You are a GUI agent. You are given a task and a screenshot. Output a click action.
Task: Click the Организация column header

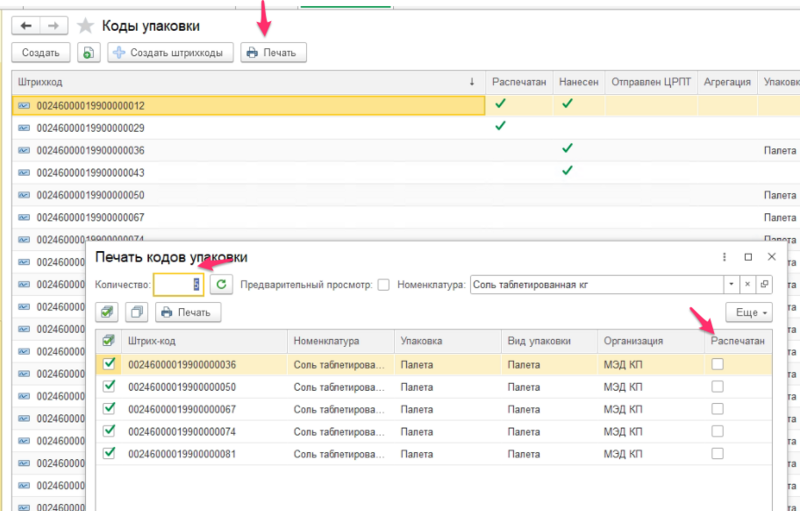(651, 341)
